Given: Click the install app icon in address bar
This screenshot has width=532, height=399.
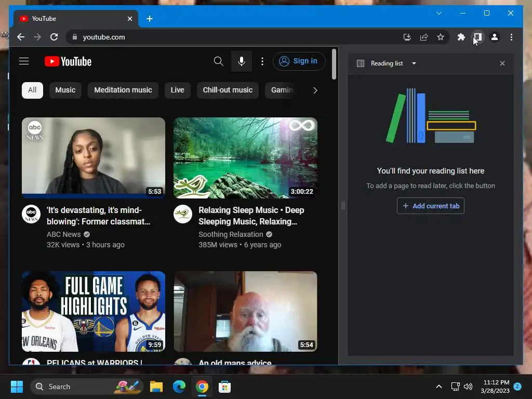Looking at the screenshot, I should coord(407,37).
